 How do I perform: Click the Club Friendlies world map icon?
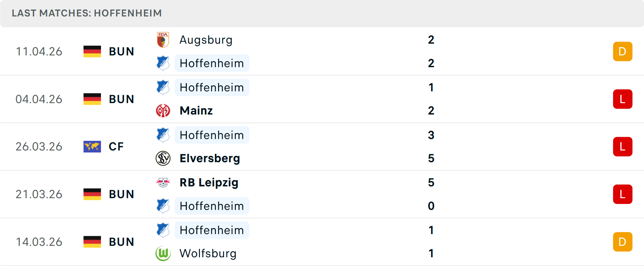92,146
